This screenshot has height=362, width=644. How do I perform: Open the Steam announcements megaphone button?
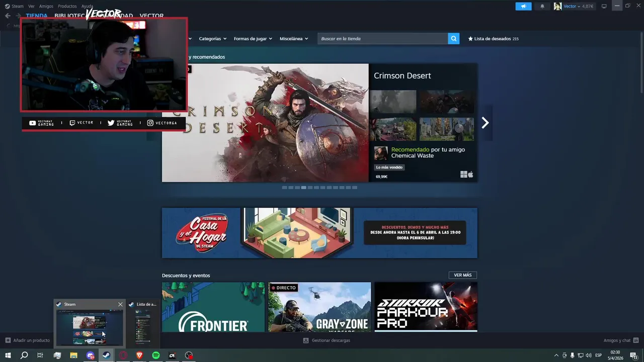coord(523,6)
